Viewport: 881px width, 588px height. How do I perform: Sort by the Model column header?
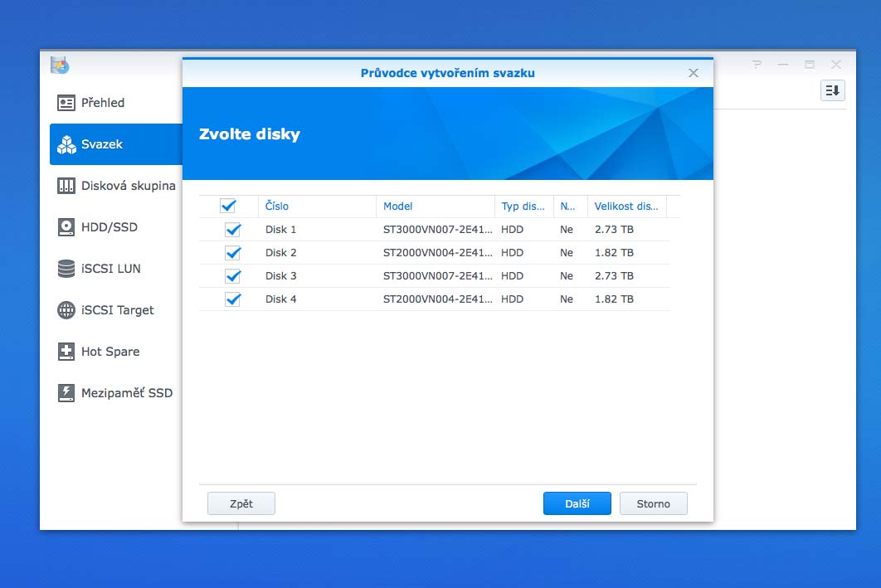pos(398,206)
